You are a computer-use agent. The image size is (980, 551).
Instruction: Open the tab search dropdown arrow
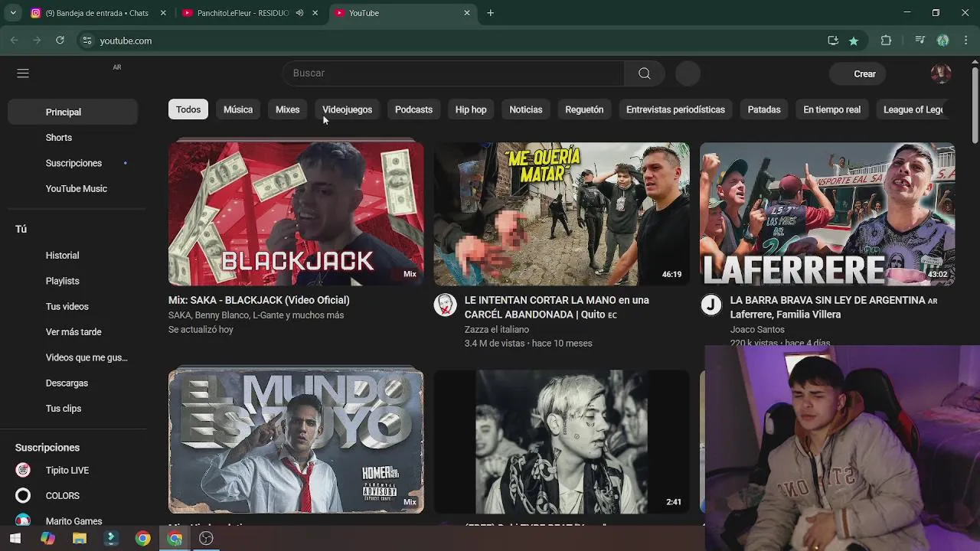click(x=13, y=13)
